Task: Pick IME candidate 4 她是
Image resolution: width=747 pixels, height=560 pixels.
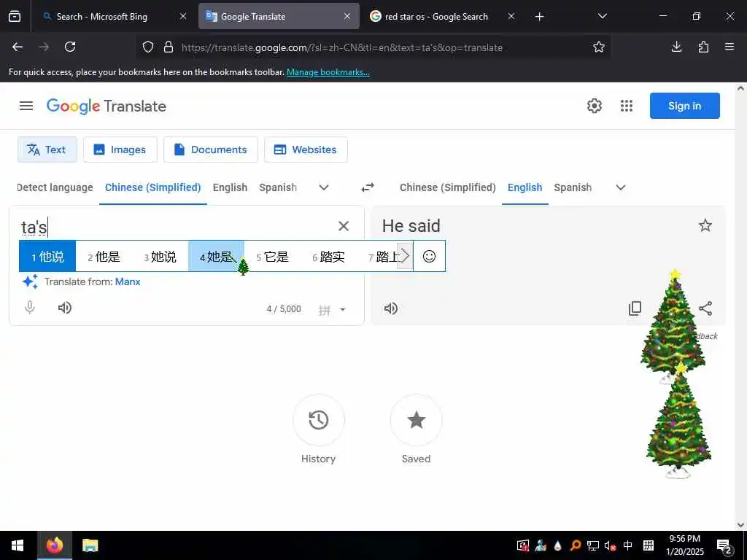Action: (216, 256)
